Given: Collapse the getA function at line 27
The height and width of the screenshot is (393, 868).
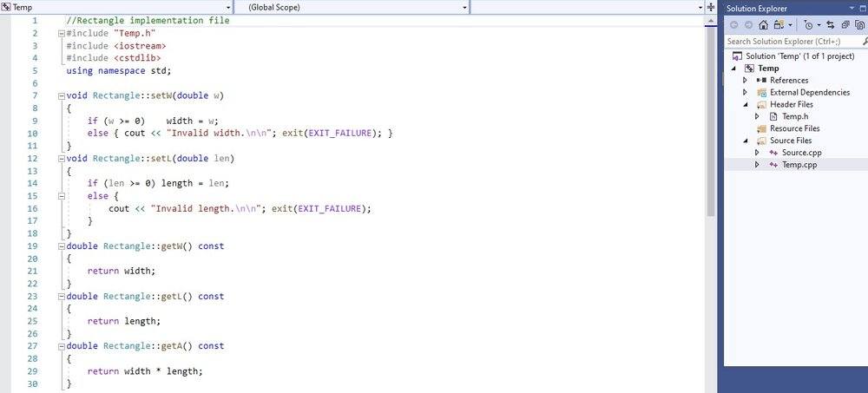Looking at the screenshot, I should (x=62, y=346).
